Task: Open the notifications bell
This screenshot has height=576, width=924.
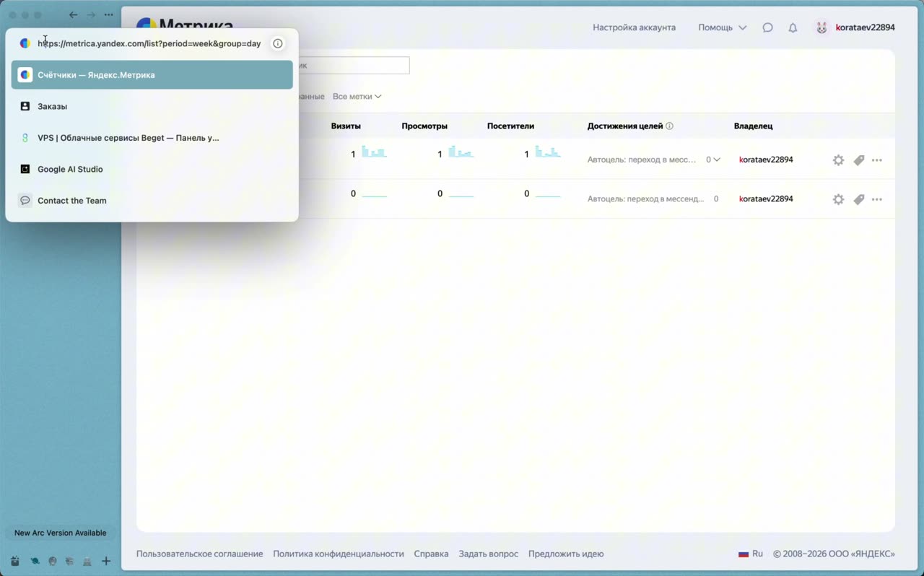Action: 793,27
